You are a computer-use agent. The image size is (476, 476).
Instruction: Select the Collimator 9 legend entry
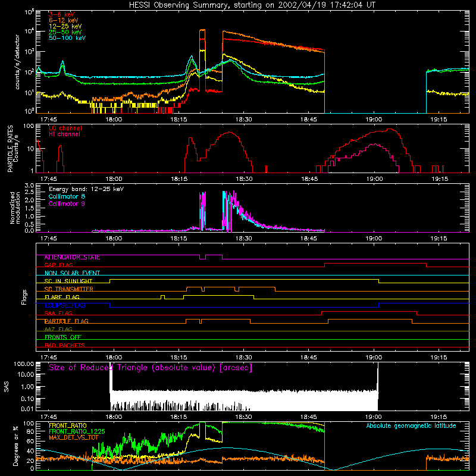tap(67, 203)
